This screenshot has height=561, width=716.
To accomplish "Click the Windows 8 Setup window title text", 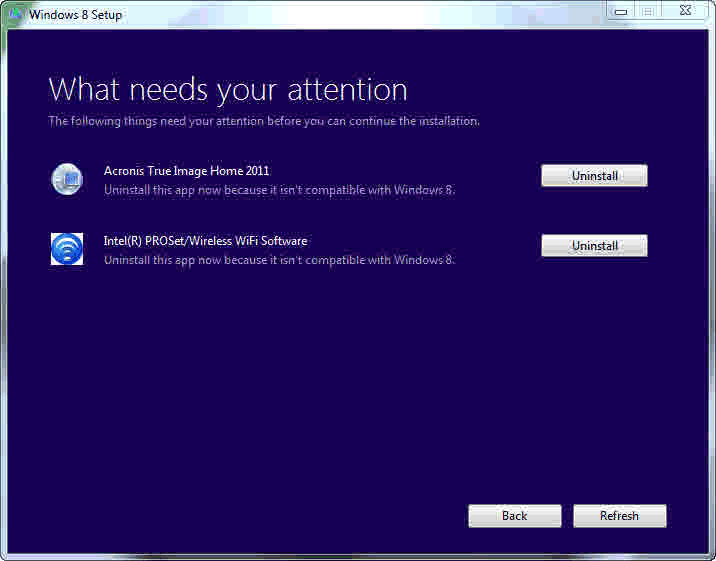I will [76, 15].
